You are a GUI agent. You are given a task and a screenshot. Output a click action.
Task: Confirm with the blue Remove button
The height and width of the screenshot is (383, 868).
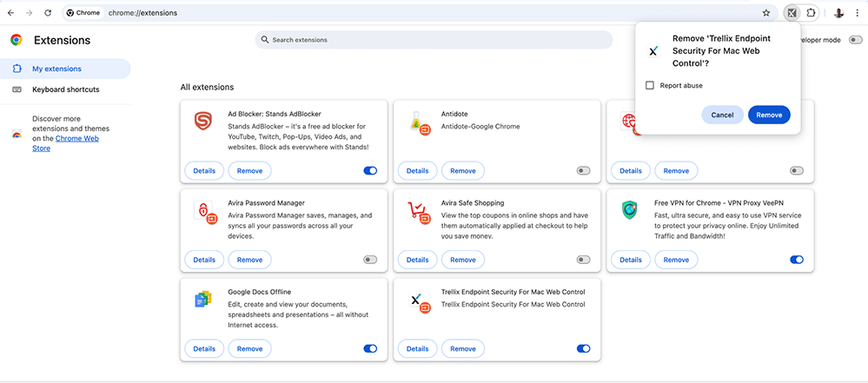pos(769,116)
